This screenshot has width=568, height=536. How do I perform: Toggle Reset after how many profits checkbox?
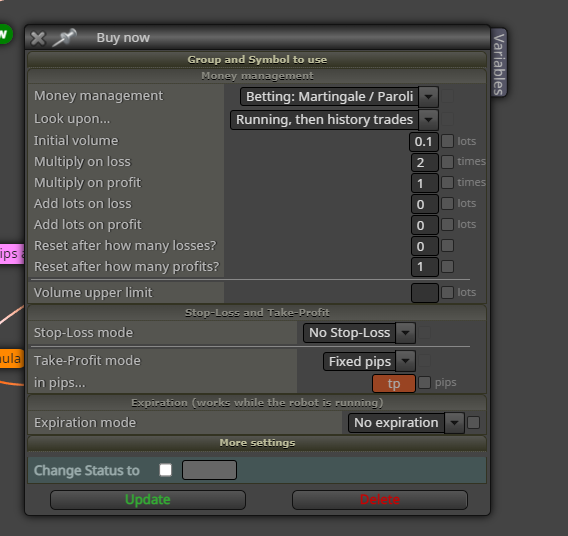point(447,267)
